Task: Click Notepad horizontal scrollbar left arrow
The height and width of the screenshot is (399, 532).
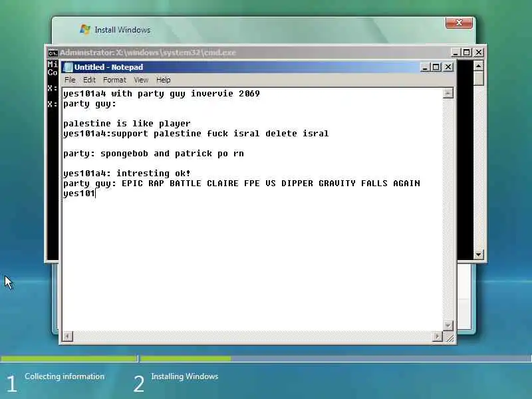Action: click(68, 336)
